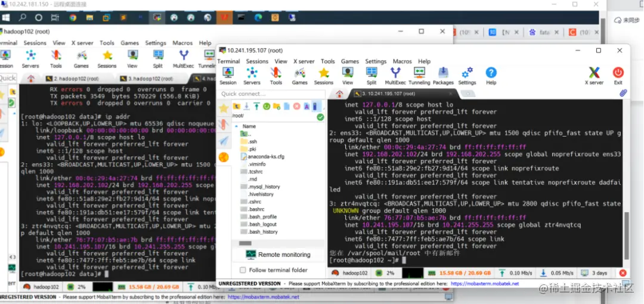The width and height of the screenshot is (644, 304).
Task: Open new tab button beside session tab
Action: 467,94
